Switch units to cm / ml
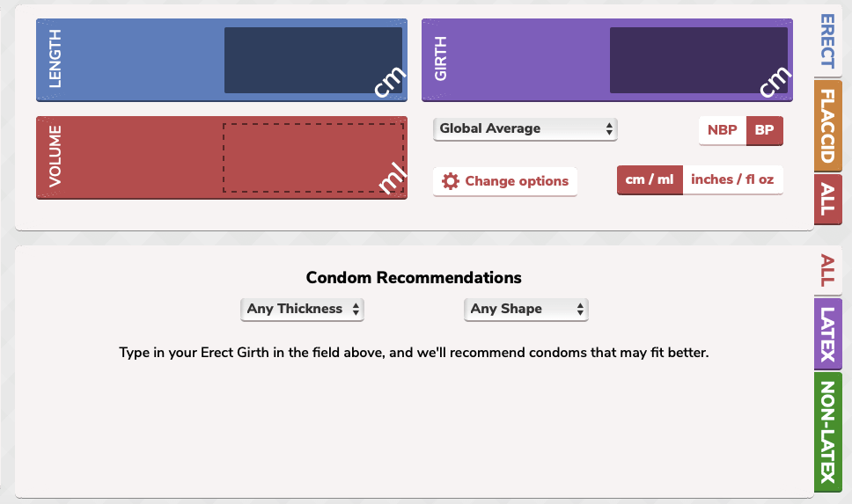 (x=650, y=179)
